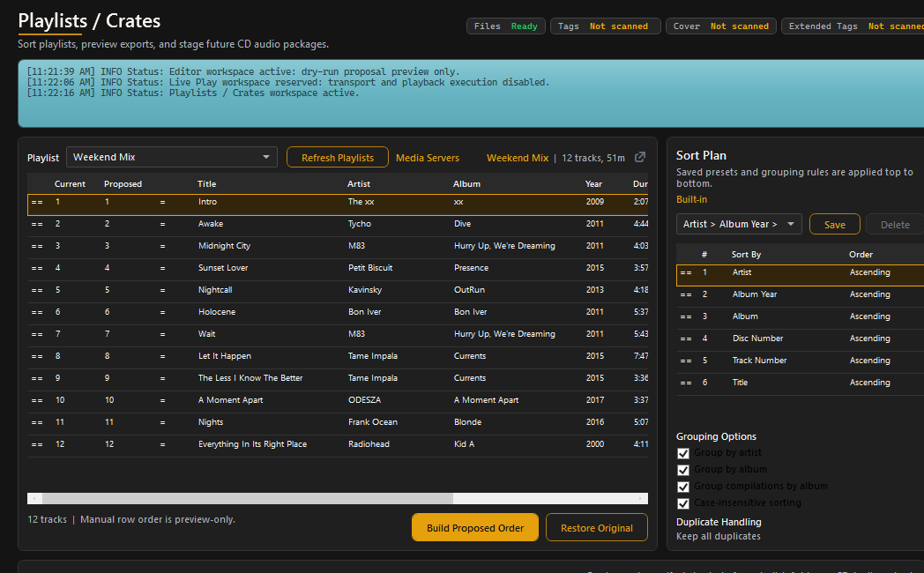Click the Wait track title
The width and height of the screenshot is (924, 573).
[x=206, y=334]
